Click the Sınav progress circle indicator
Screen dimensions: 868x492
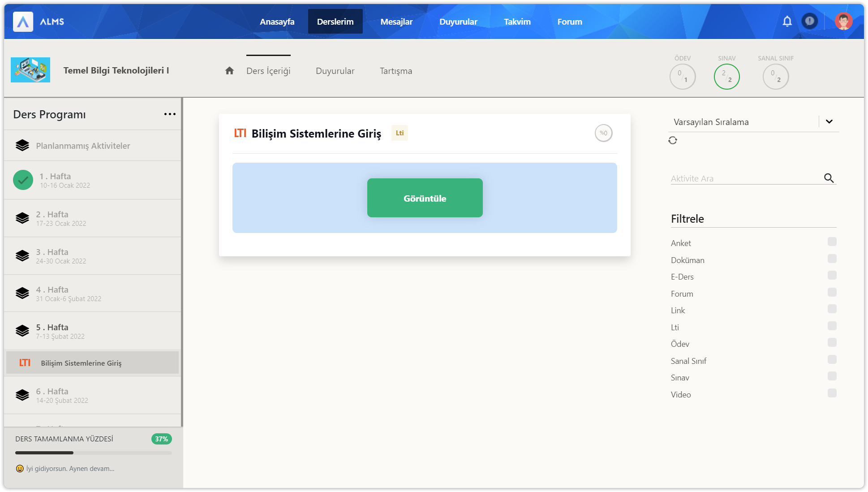pyautogui.click(x=726, y=77)
